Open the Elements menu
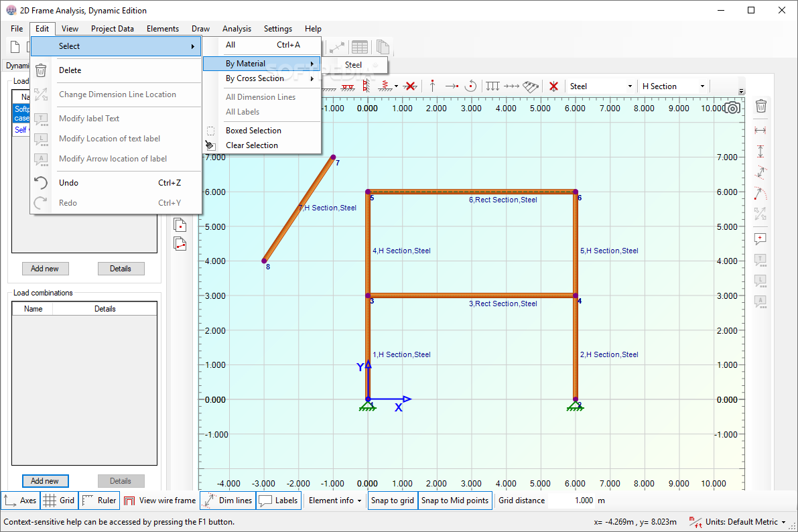 pos(163,29)
